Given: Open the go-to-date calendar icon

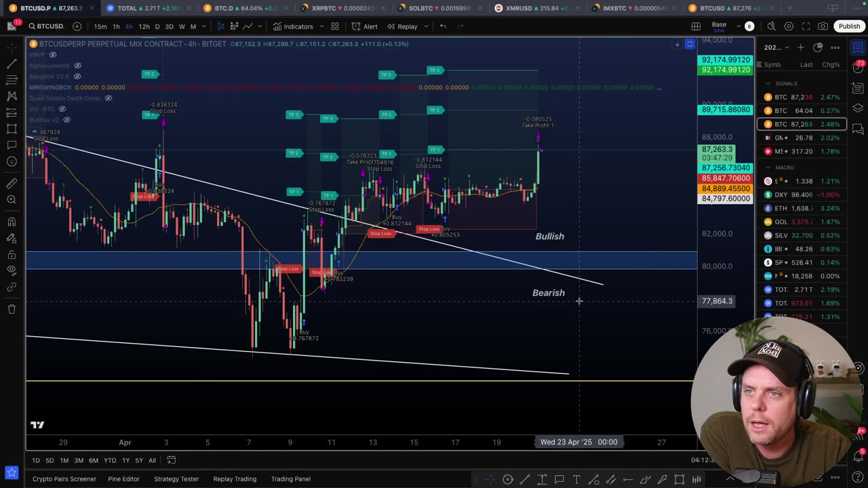Looking at the screenshot, I should (172, 460).
